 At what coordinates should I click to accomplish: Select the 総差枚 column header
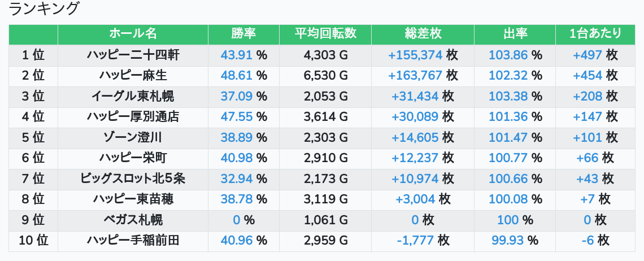click(x=423, y=34)
